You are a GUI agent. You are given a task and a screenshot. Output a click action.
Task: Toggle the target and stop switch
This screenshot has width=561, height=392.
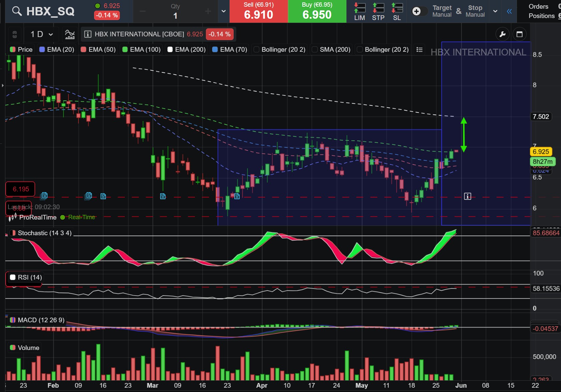419,11
